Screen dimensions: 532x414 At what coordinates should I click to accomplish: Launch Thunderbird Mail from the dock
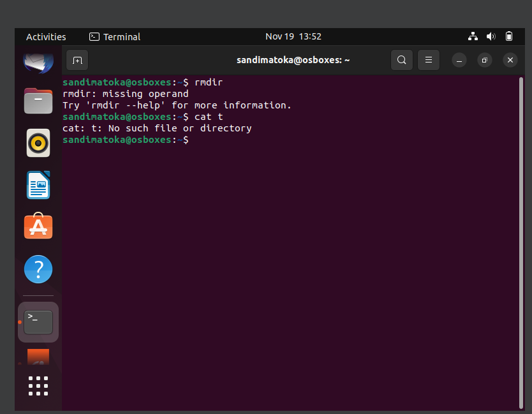38,63
